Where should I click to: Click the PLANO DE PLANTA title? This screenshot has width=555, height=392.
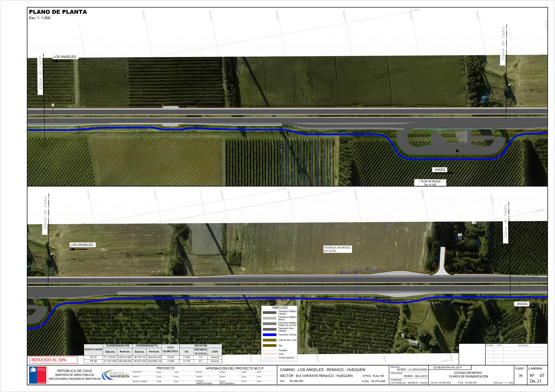58,12
